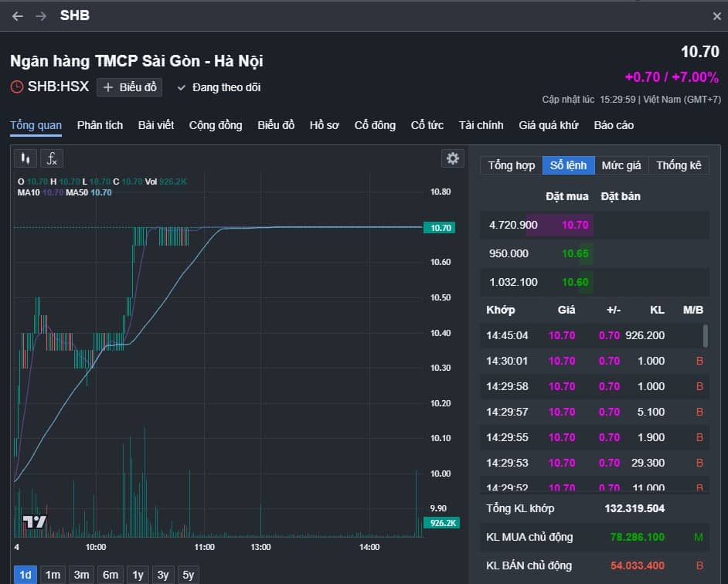Viewport: 728px width, 584px height.
Task: Open the chart type candlestick icon
Action: tap(26, 159)
